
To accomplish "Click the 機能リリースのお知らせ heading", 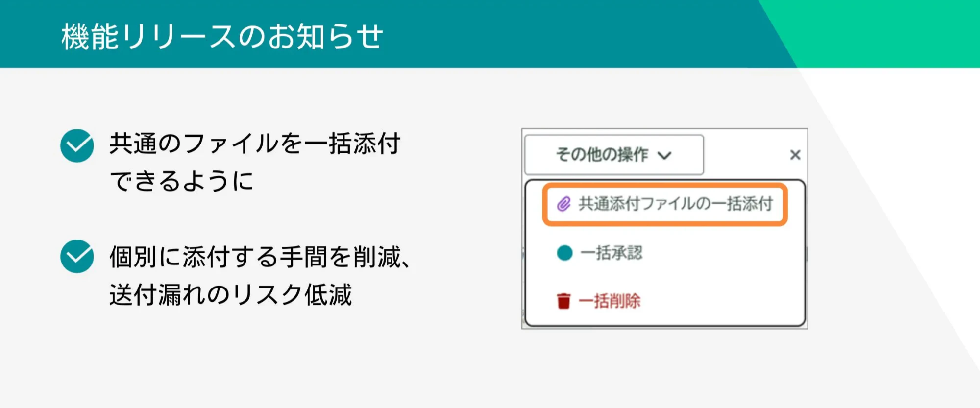I will coord(222,36).
